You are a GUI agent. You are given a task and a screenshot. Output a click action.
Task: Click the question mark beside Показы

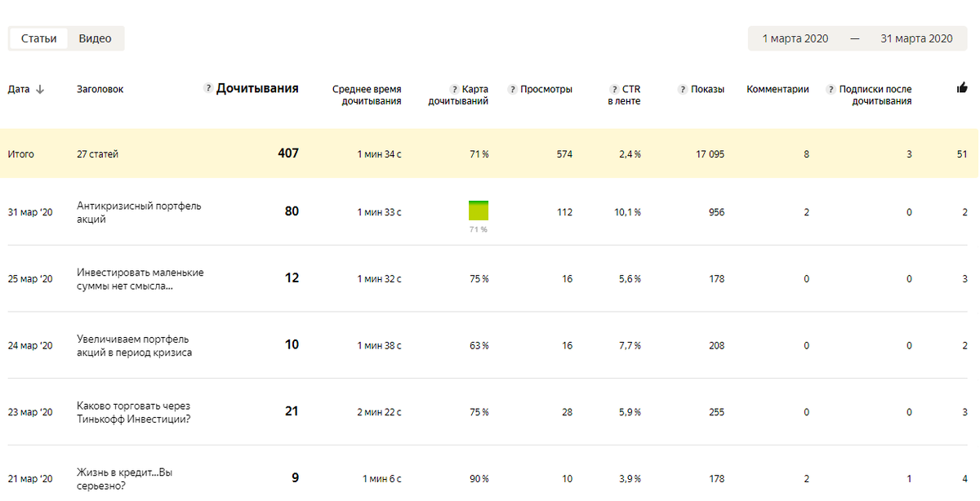pos(682,89)
